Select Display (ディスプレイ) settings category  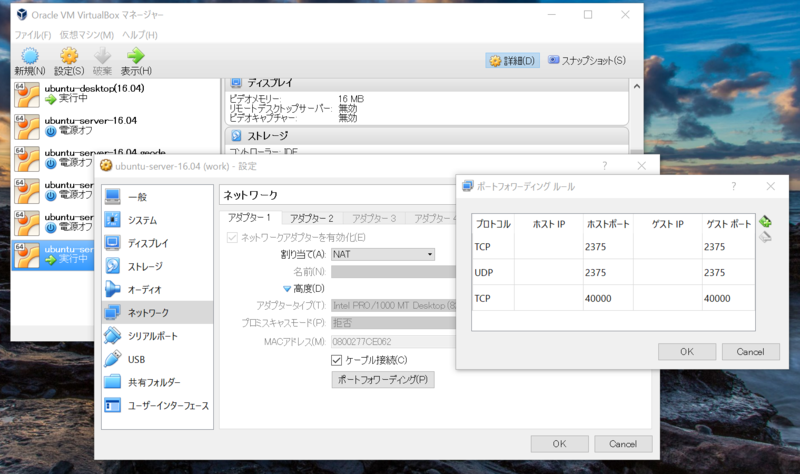click(157, 243)
